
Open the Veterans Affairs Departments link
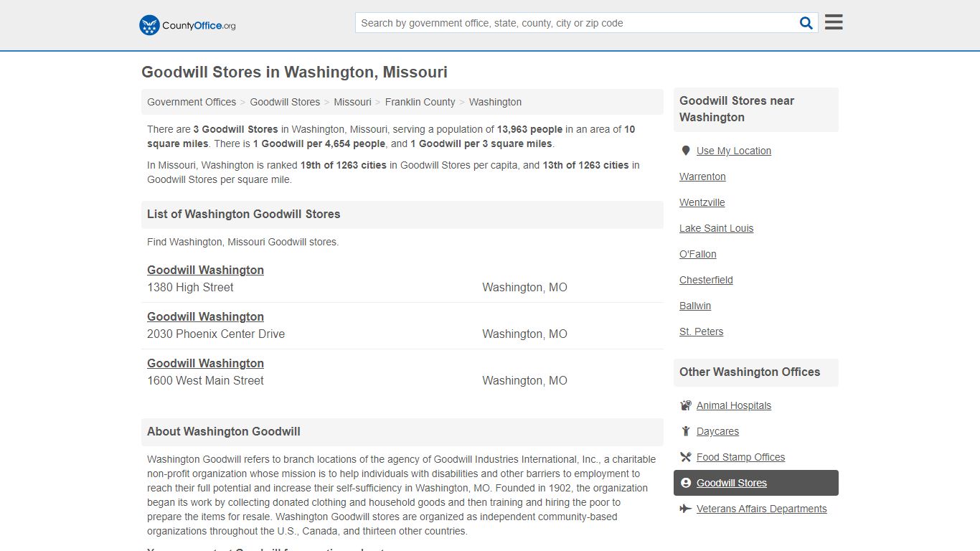point(761,509)
